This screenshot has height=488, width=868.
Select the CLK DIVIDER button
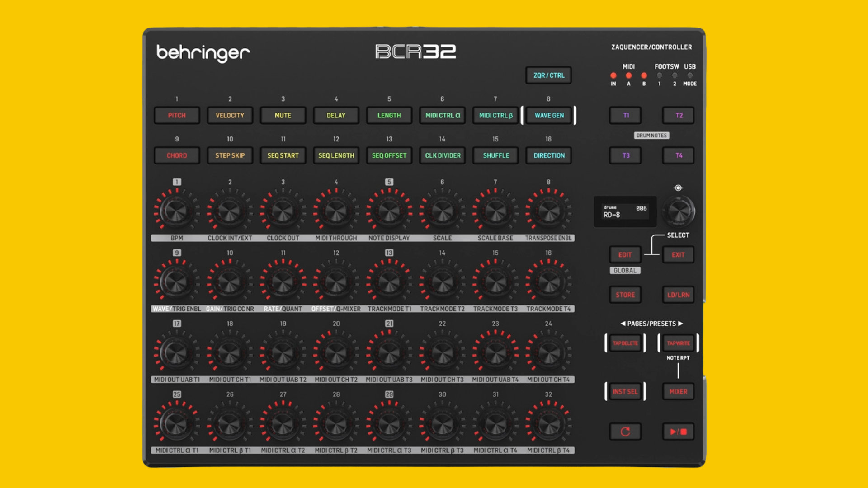coord(443,155)
